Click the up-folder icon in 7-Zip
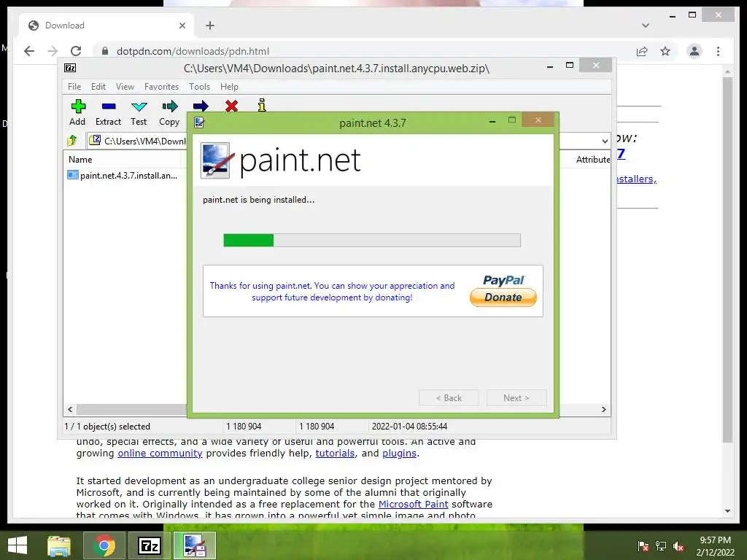This screenshot has height=560, width=747. 72,141
